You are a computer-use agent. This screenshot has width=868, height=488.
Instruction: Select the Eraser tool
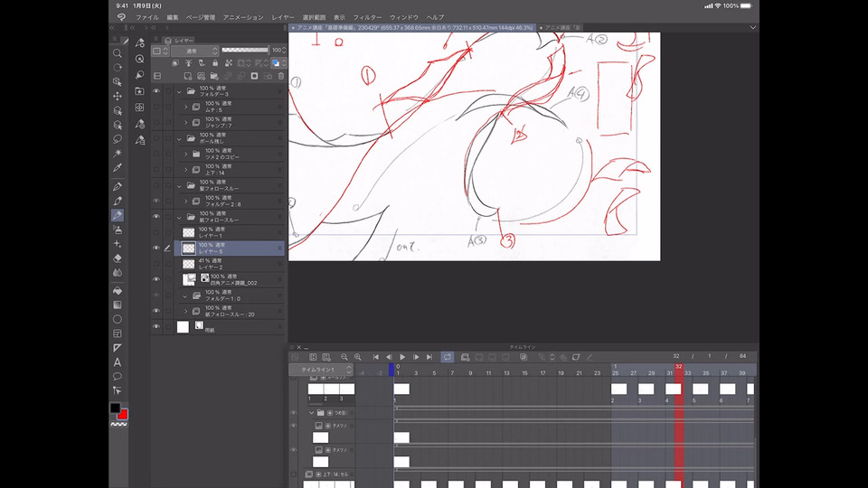[118, 258]
